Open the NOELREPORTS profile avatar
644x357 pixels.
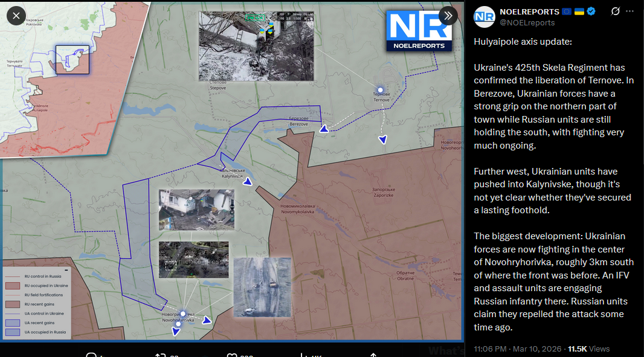pyautogui.click(x=485, y=17)
